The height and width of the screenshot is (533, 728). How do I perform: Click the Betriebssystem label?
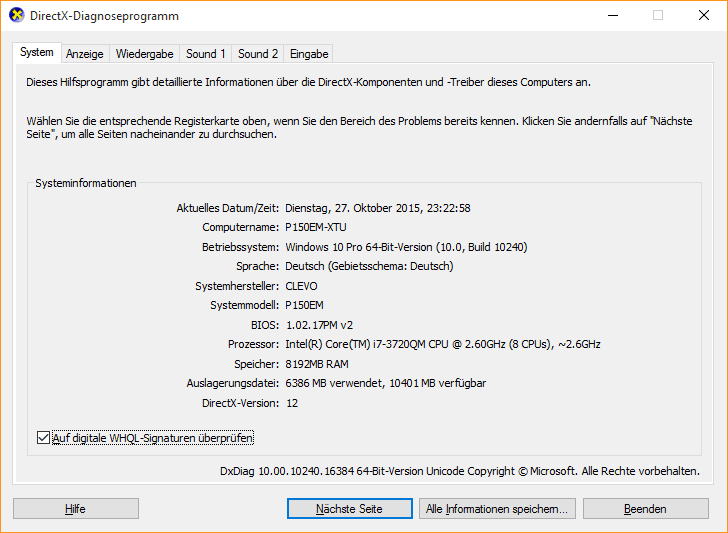240,247
